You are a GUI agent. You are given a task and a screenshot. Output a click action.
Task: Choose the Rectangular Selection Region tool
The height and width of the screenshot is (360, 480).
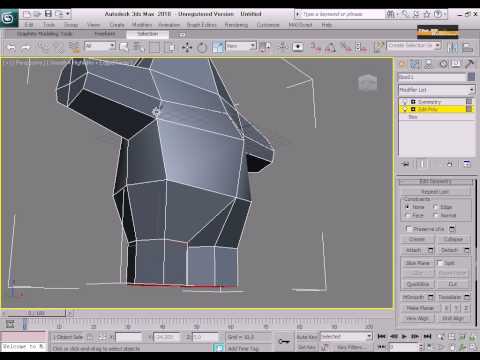[155, 47]
